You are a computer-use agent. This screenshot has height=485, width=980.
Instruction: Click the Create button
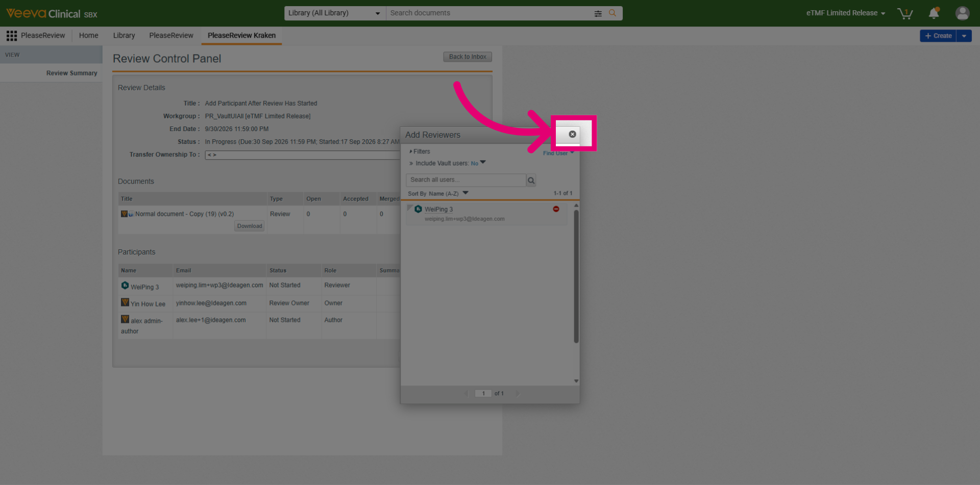(938, 36)
